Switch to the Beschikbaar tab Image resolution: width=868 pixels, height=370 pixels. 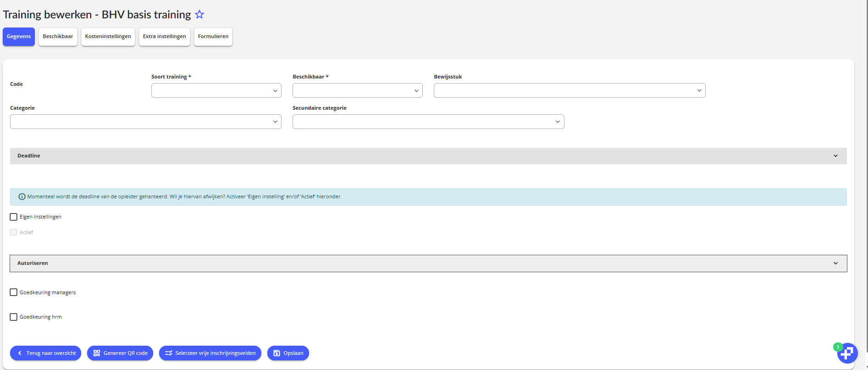point(58,37)
